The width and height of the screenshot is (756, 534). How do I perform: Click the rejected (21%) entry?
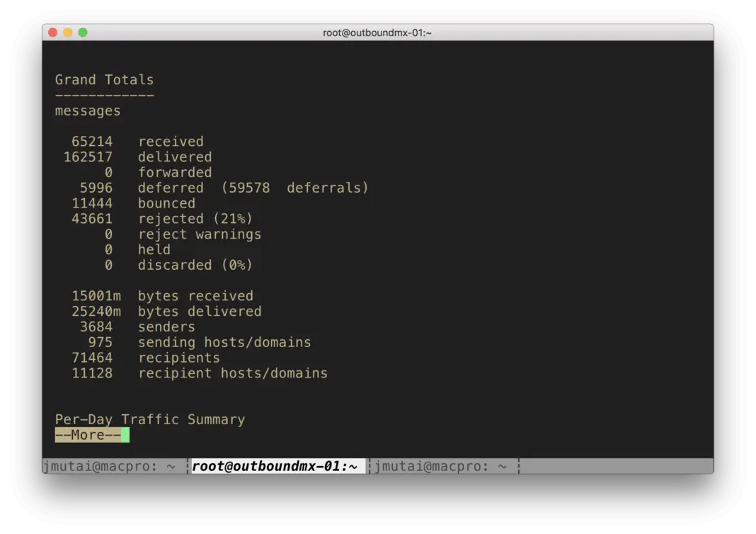coord(195,219)
